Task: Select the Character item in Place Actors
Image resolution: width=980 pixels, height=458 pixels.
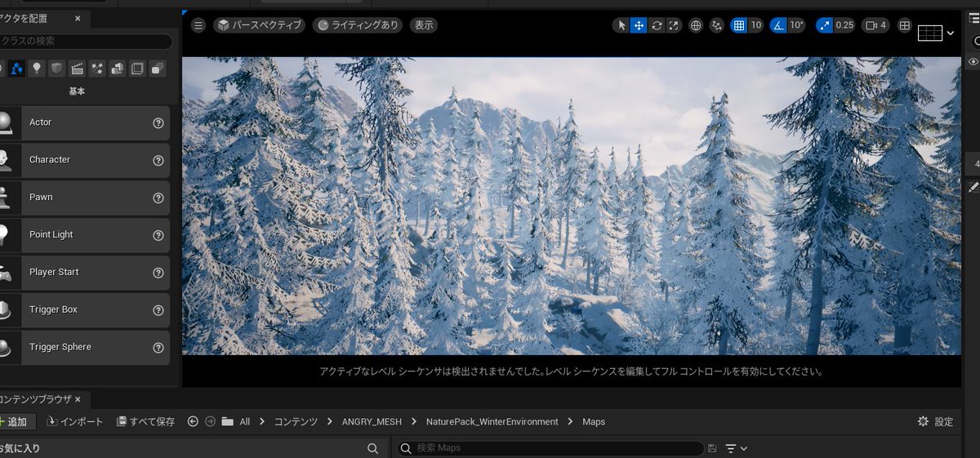Action: (x=85, y=160)
